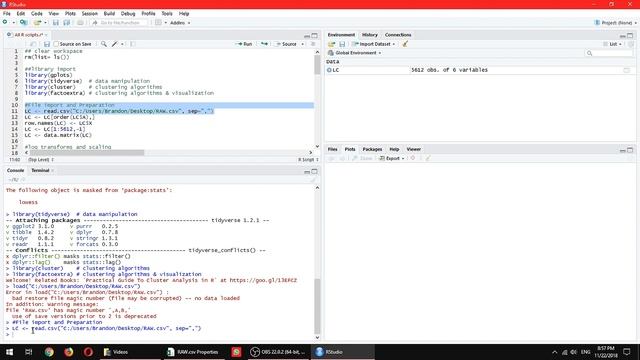The width and height of the screenshot is (640, 360).
Task: Click the document outline icon
Action: (x=313, y=44)
